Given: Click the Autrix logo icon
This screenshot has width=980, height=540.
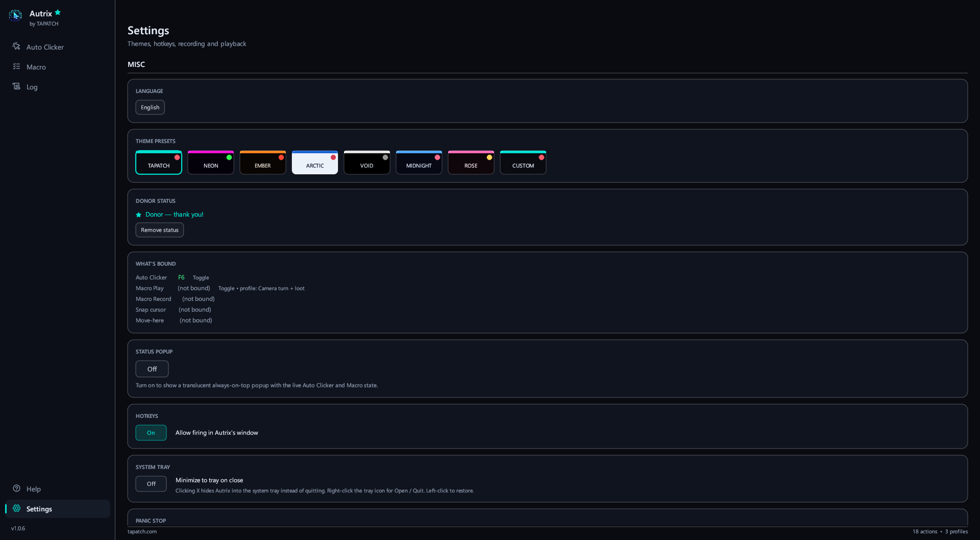Looking at the screenshot, I should [15, 16].
